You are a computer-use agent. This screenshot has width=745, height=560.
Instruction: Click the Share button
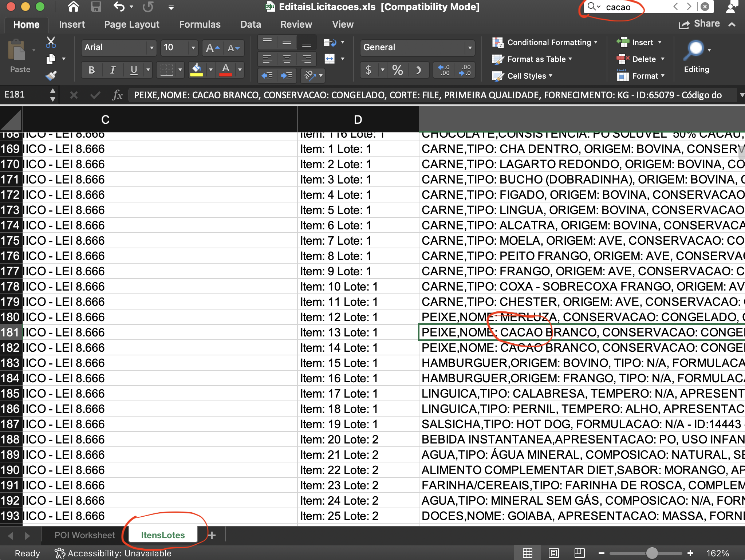699,24
